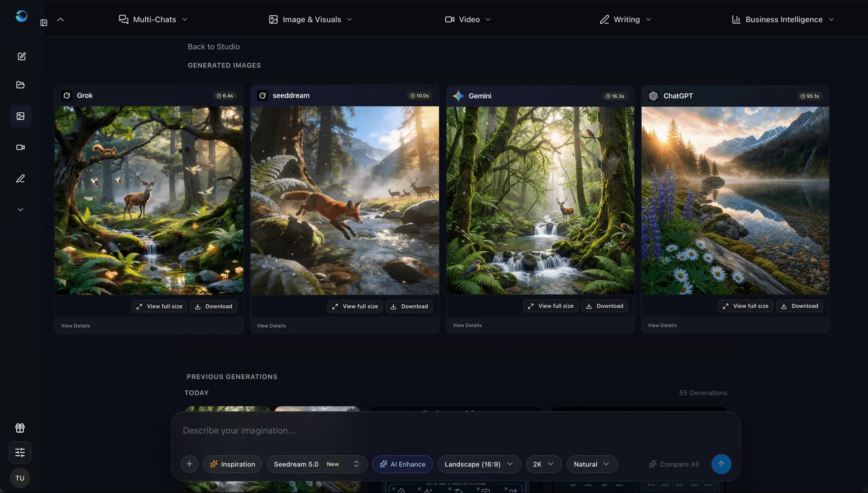Download the Gemini image
868x493 pixels.
pyautogui.click(x=605, y=306)
